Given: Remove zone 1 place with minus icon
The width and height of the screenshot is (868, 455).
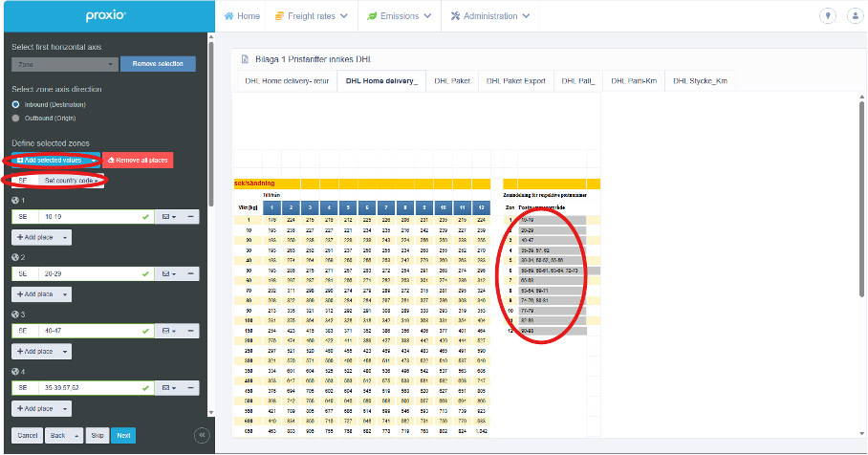Looking at the screenshot, I should pyautogui.click(x=191, y=217).
